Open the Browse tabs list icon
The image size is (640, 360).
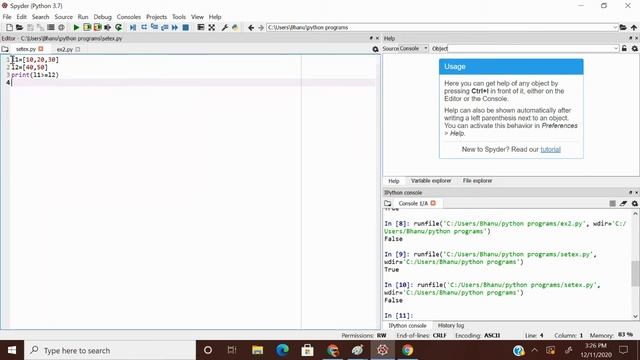pos(51,27)
